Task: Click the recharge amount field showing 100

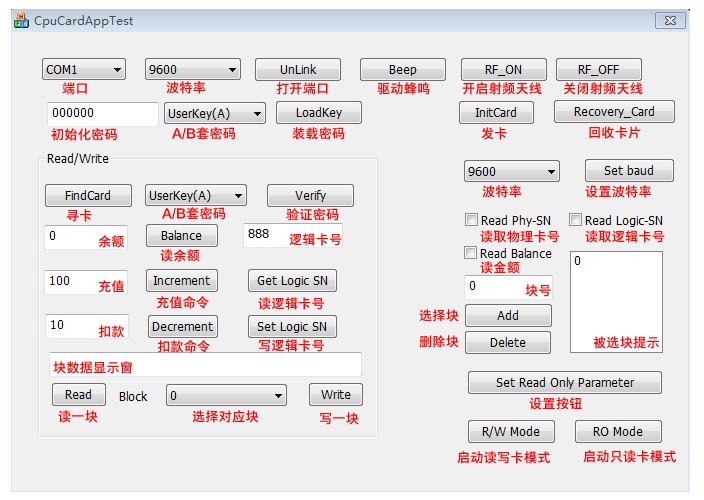Action: tap(86, 282)
